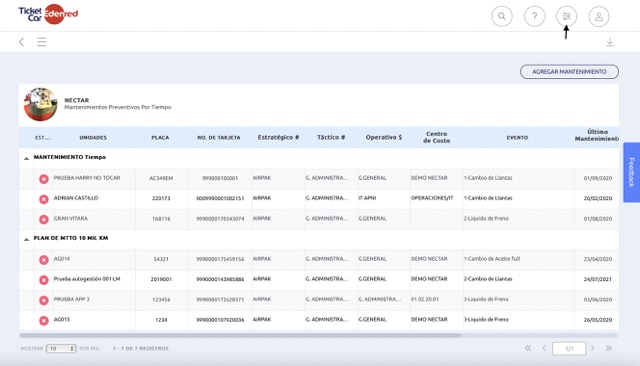
Task: Open the user profile icon
Action: pyautogui.click(x=599, y=16)
